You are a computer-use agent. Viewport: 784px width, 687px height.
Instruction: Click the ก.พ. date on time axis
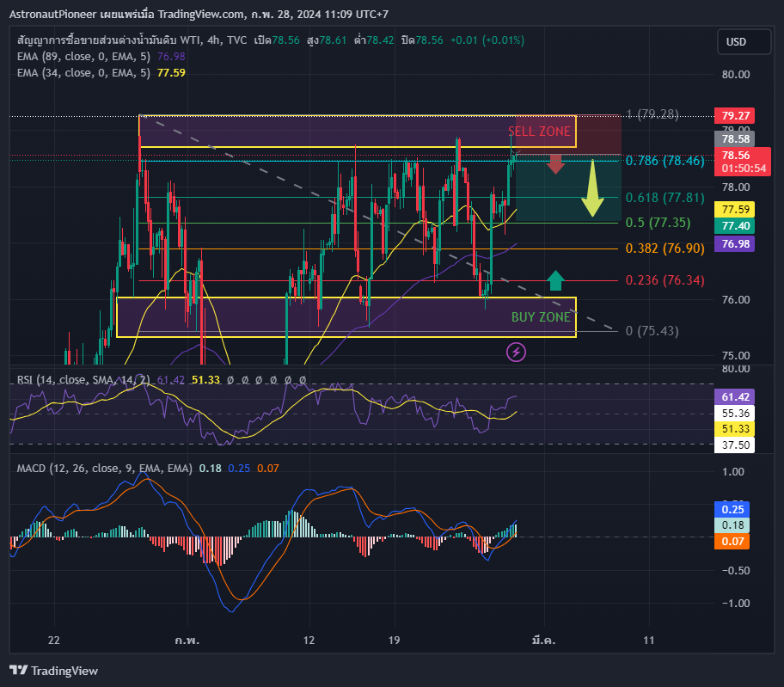187,641
